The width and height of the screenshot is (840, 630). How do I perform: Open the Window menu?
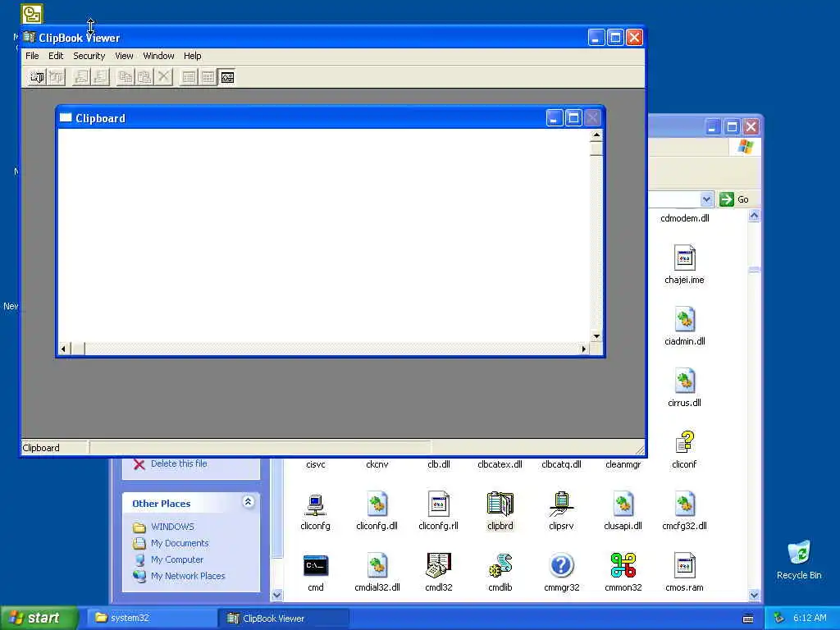coord(158,56)
